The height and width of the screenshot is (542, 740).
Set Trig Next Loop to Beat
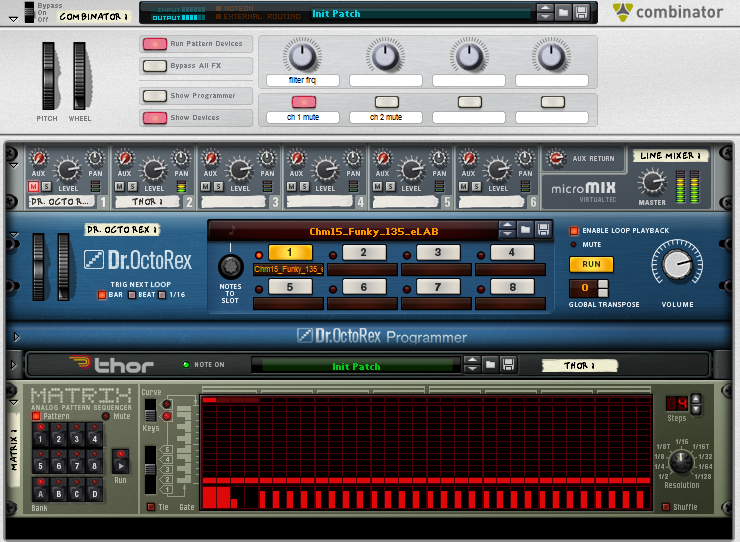(x=132, y=295)
